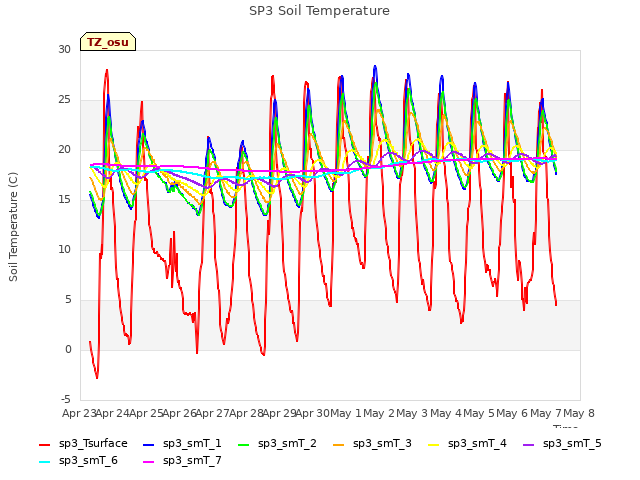Click the Apr 25 x-axis tick label
Image resolution: width=640 pixels, height=480 pixels.
point(146,413)
